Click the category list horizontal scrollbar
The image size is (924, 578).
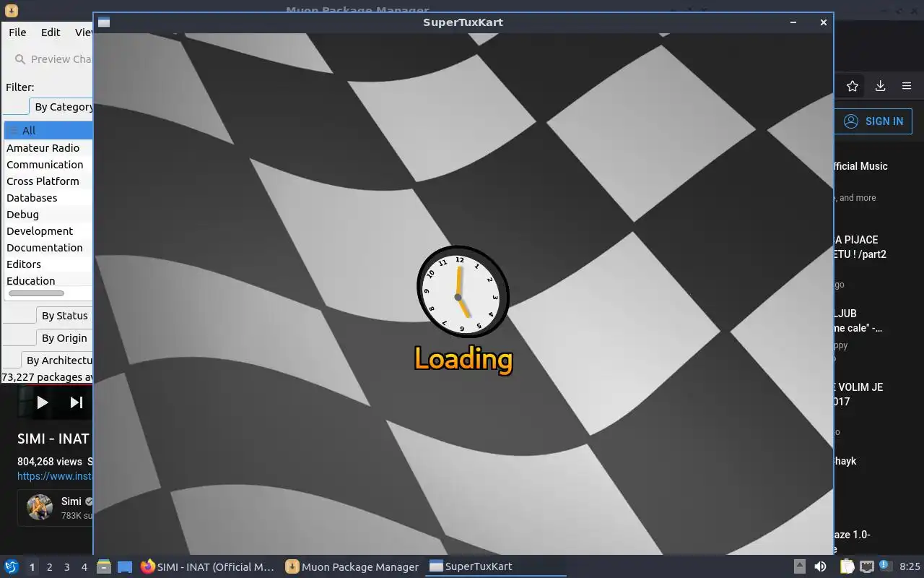(36, 293)
